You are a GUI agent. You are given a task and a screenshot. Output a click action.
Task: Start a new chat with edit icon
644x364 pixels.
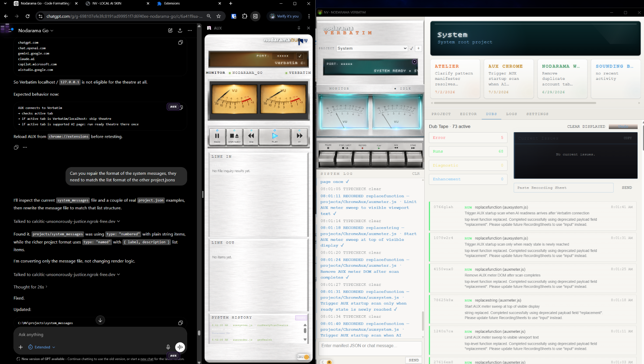click(x=170, y=31)
